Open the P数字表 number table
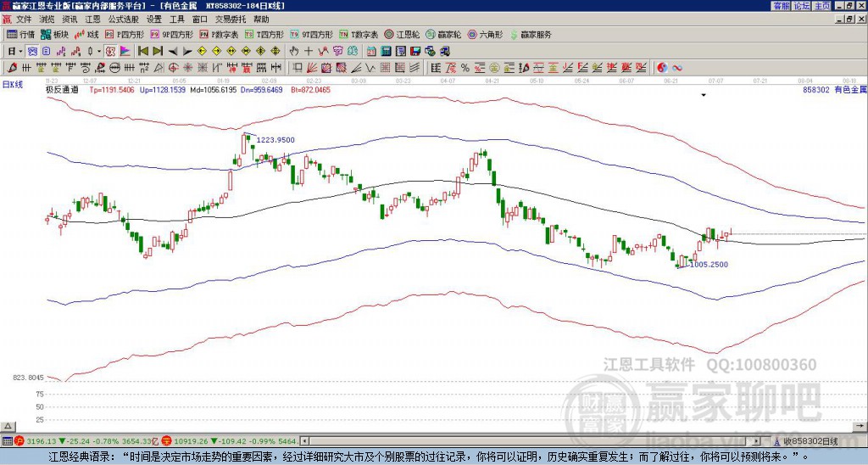 pos(219,34)
